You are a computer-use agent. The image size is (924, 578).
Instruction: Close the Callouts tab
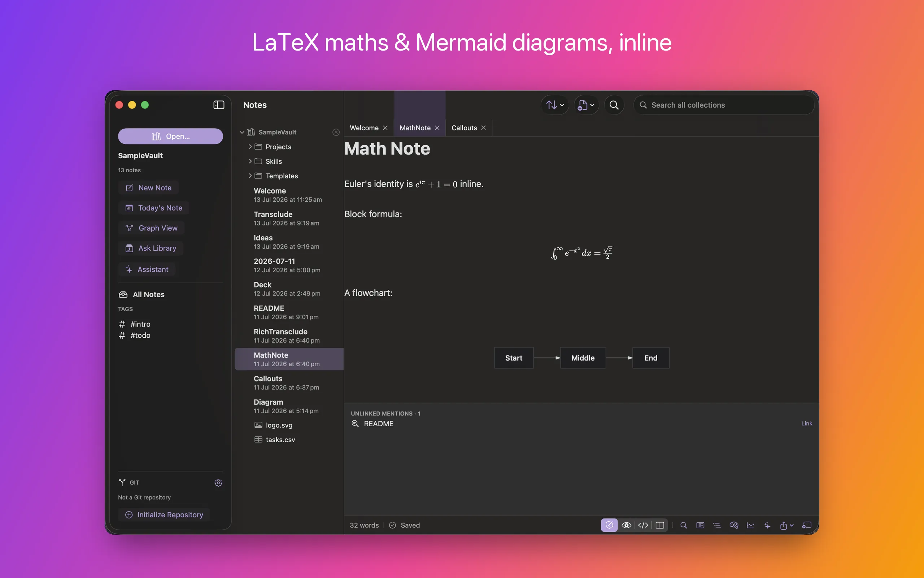point(483,128)
